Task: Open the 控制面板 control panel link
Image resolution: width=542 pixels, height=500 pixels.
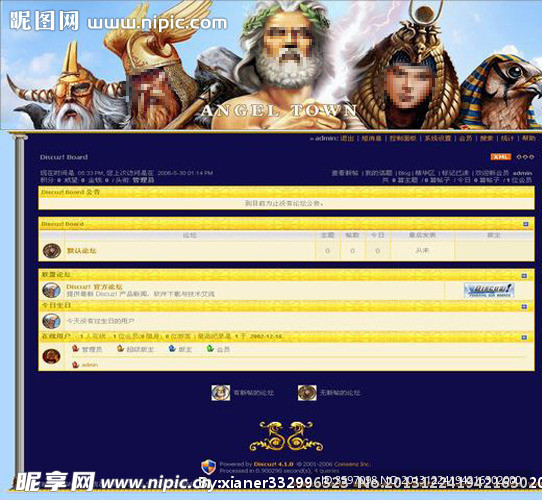Action: (403, 138)
